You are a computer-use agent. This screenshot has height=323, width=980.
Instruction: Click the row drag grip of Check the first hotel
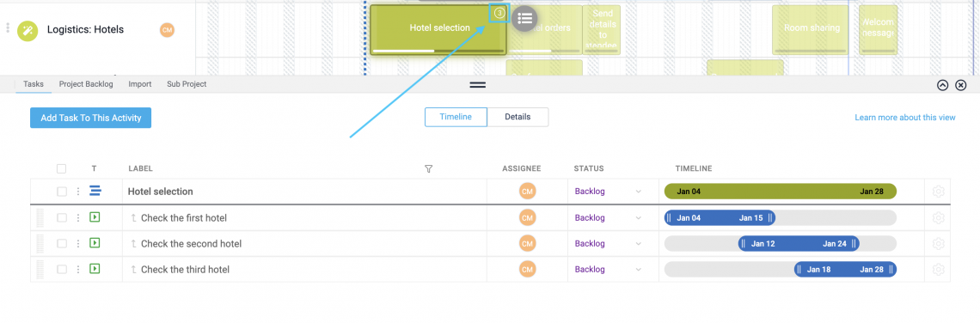pos(40,218)
